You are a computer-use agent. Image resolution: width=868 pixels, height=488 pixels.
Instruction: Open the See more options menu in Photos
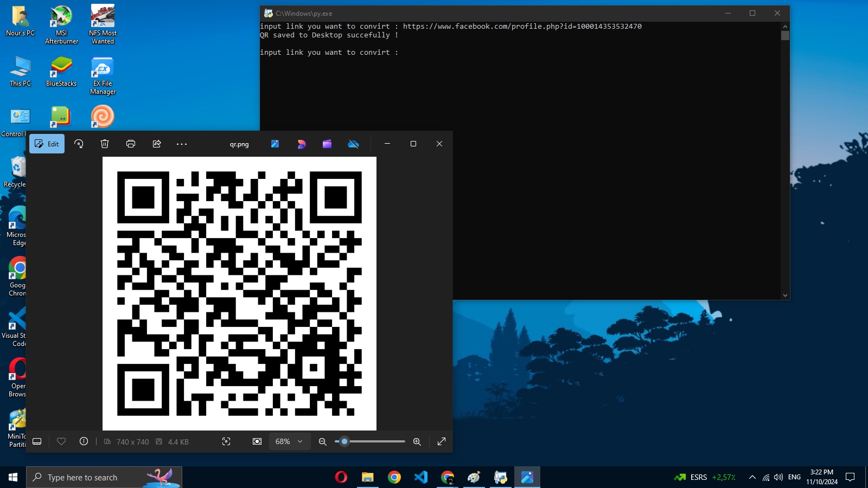coord(182,144)
